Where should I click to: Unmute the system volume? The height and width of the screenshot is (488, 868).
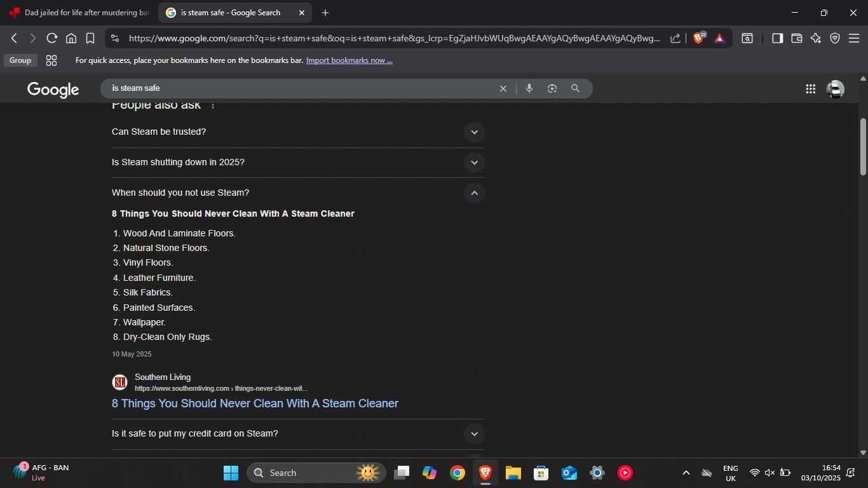[769, 473]
